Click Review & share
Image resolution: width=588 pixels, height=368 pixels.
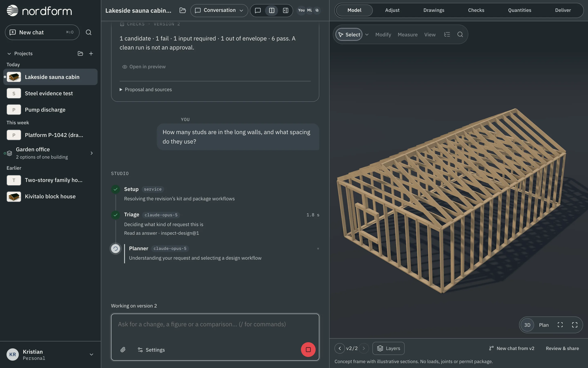[x=562, y=349]
